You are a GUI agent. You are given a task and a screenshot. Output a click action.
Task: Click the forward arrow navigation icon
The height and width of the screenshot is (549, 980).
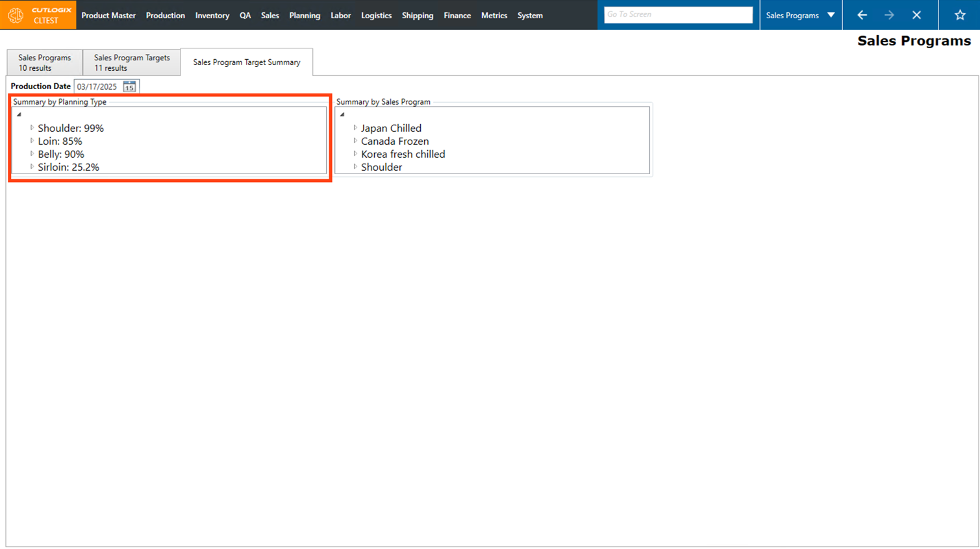(x=889, y=15)
